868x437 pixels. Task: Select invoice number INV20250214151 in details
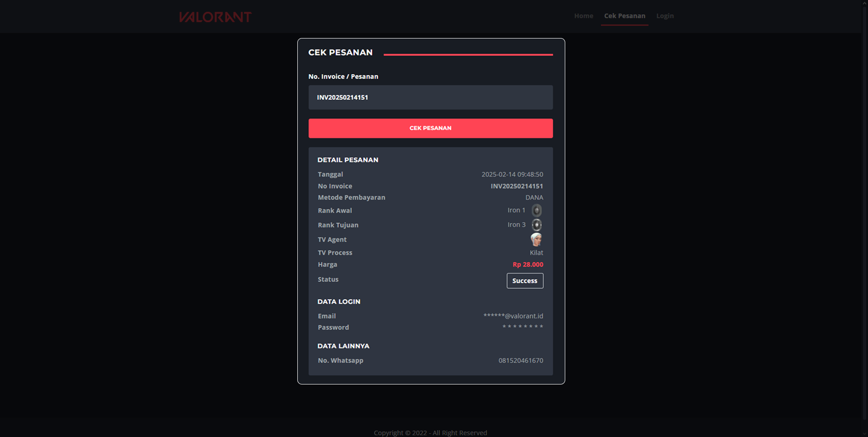pyautogui.click(x=517, y=186)
